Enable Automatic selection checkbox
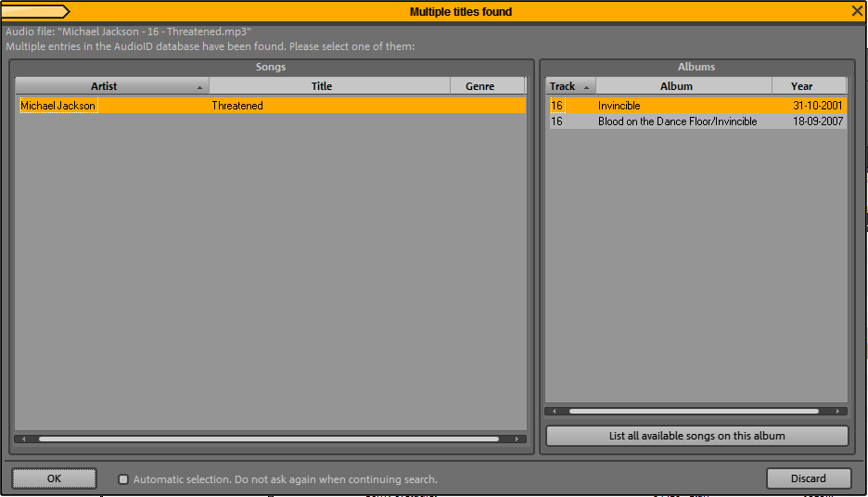The image size is (868, 497). pos(123,479)
